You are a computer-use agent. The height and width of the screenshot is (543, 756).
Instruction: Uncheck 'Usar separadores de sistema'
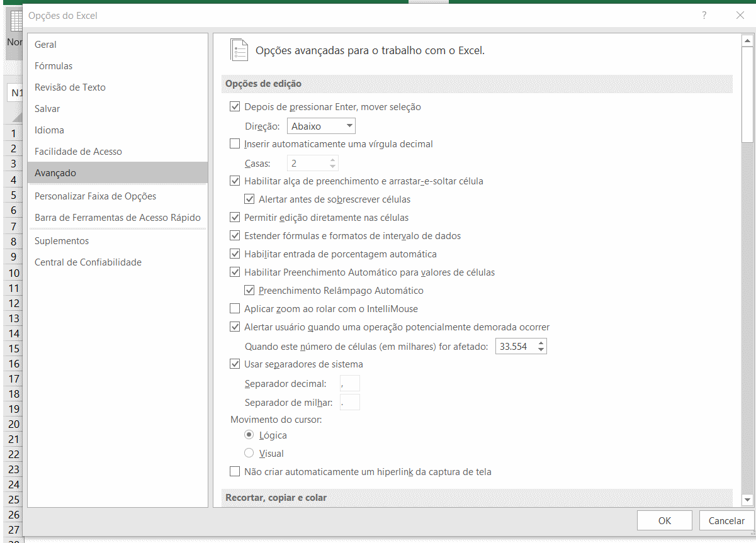235,364
